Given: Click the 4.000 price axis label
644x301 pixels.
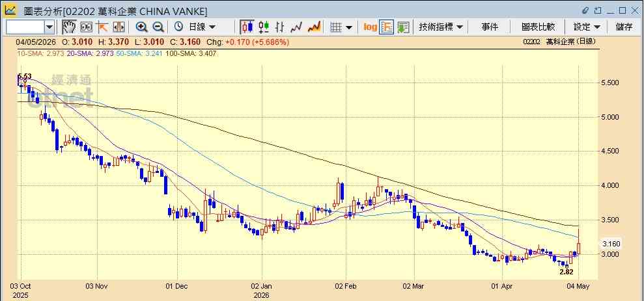Looking at the screenshot, I should [x=610, y=185].
